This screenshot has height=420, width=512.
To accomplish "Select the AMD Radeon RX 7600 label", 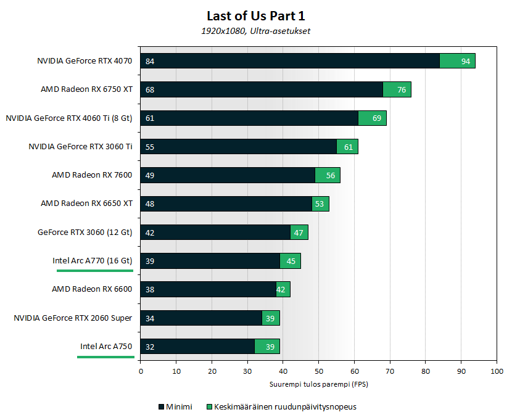I will (92, 175).
